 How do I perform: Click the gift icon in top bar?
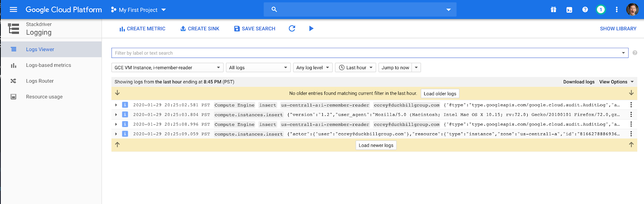tap(553, 10)
